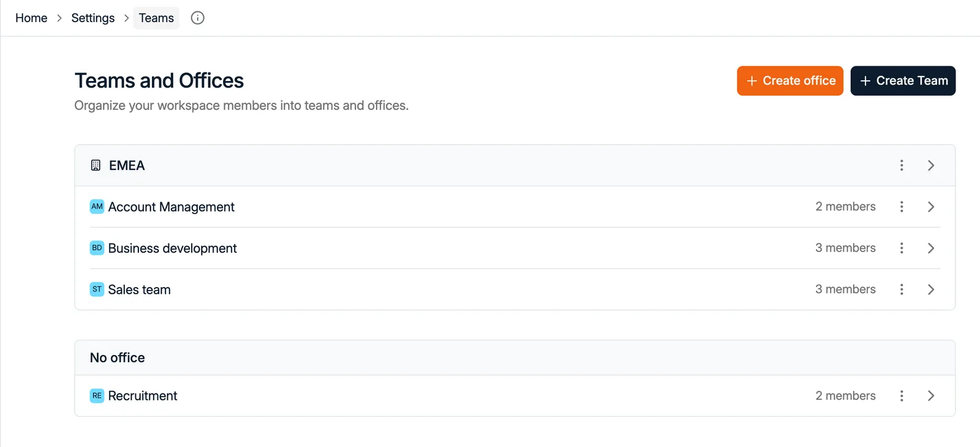The width and height of the screenshot is (980, 447).
Task: Click the AM badge for Account Management
Action: tap(97, 207)
